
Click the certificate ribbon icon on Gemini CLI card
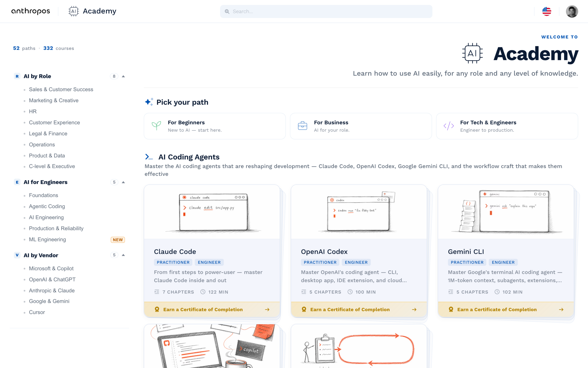451,309
